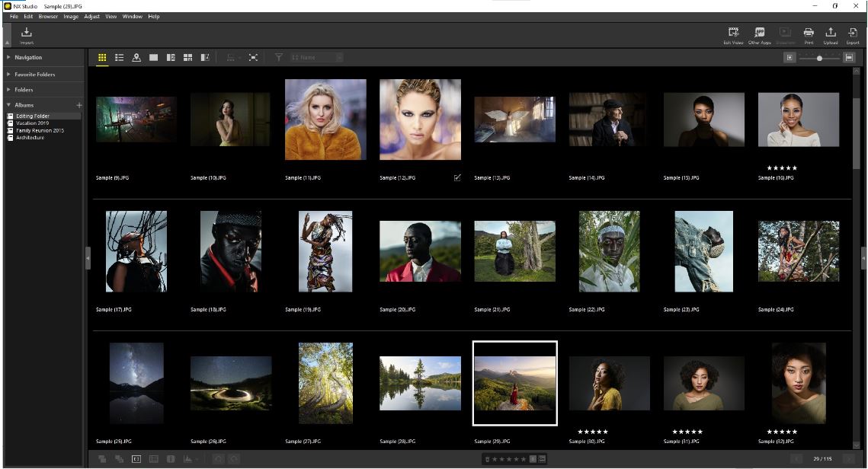The height and width of the screenshot is (469, 868).
Task: Switch to thumbnail grid view
Action: [102, 58]
